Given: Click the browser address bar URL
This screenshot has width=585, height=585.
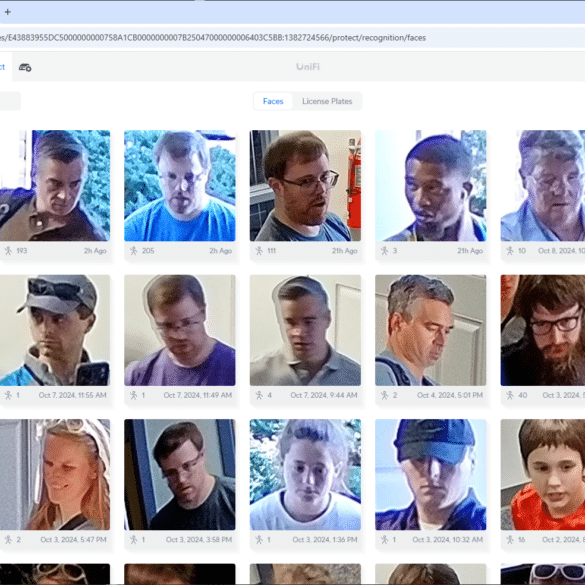Looking at the screenshot, I should tap(213, 38).
